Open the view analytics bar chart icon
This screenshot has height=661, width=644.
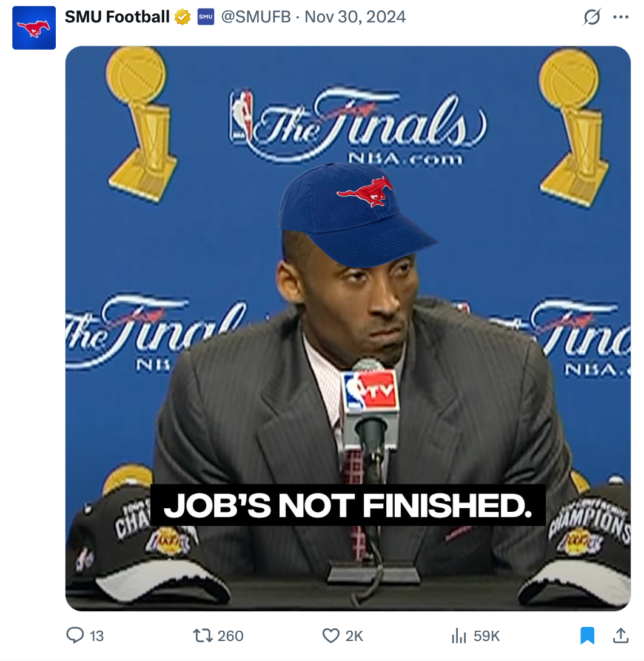[458, 636]
